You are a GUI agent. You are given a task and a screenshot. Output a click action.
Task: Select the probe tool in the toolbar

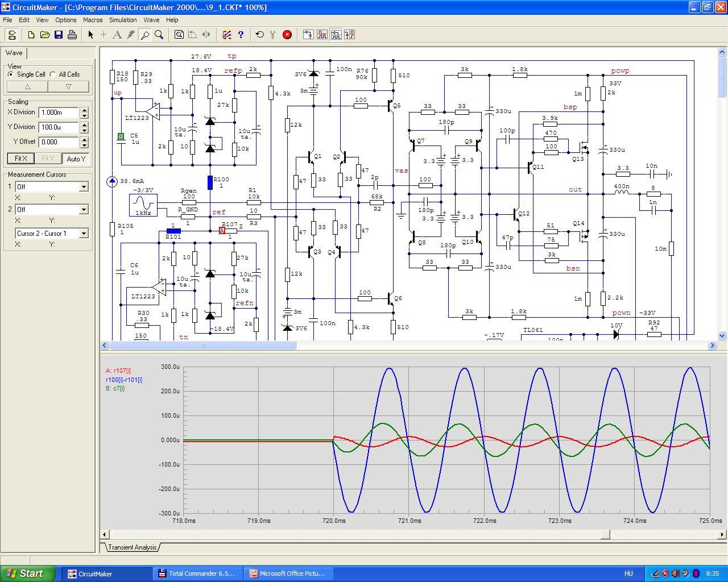[145, 35]
